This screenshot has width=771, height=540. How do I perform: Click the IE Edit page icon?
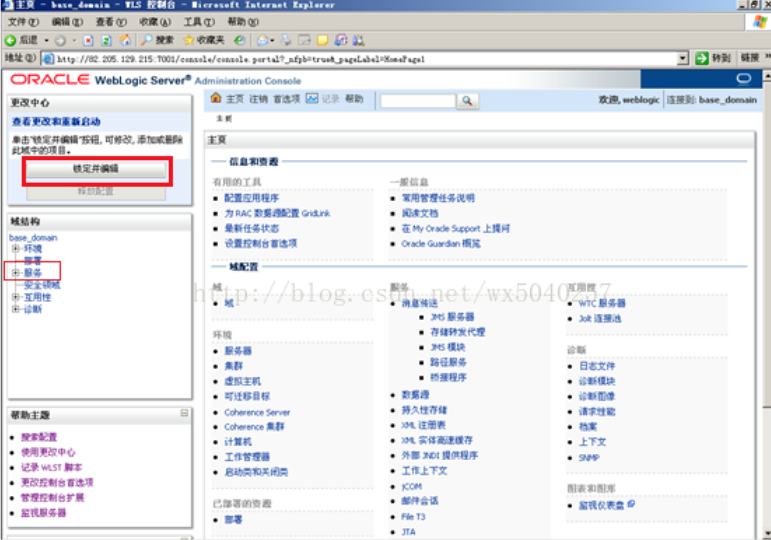point(305,40)
